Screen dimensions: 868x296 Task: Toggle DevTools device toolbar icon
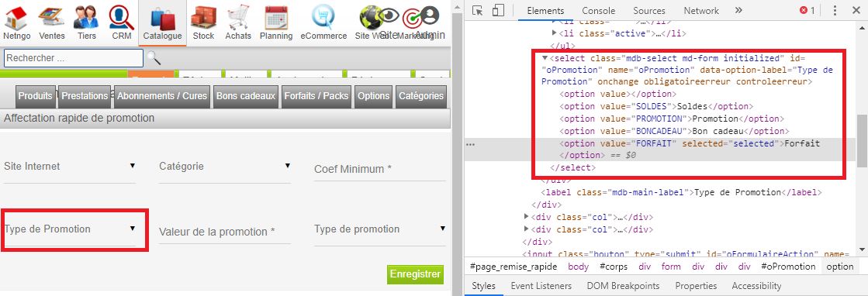[x=498, y=11]
